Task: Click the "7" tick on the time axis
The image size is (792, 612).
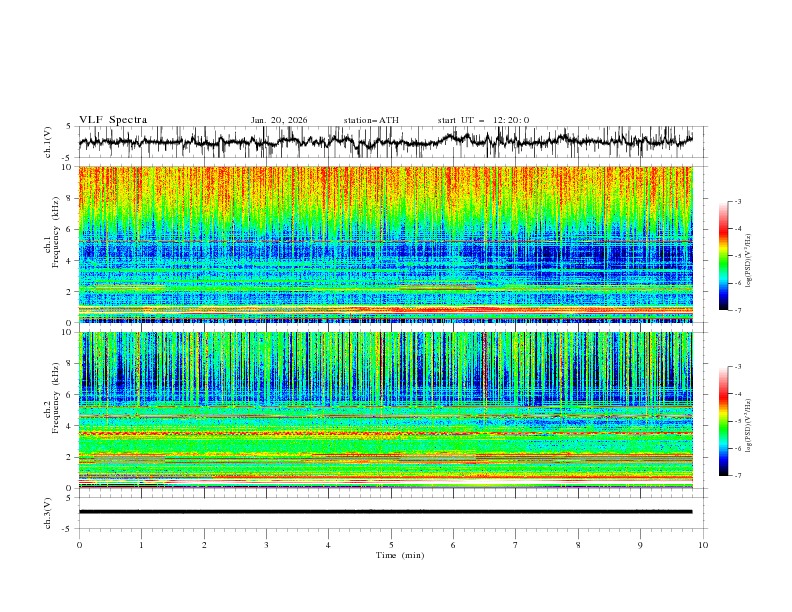Action: (516, 545)
